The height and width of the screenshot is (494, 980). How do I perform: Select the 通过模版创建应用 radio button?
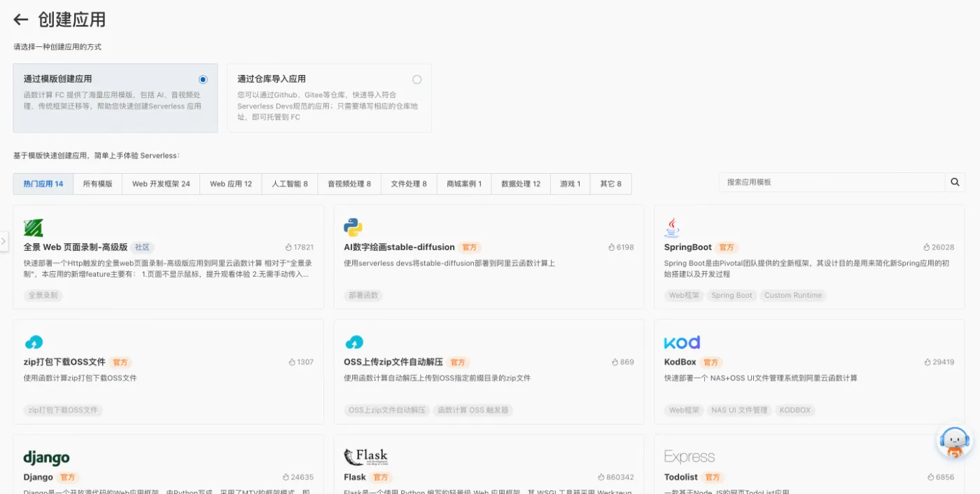pos(203,79)
